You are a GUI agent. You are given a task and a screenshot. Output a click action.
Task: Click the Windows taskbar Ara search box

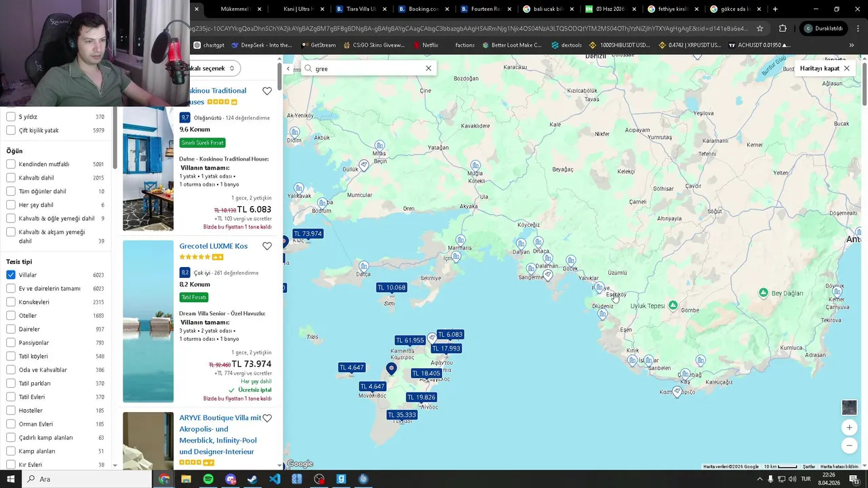click(x=87, y=479)
